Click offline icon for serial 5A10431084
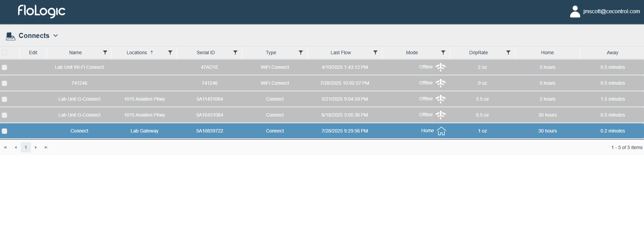This screenshot has width=644, height=245. tap(441, 115)
